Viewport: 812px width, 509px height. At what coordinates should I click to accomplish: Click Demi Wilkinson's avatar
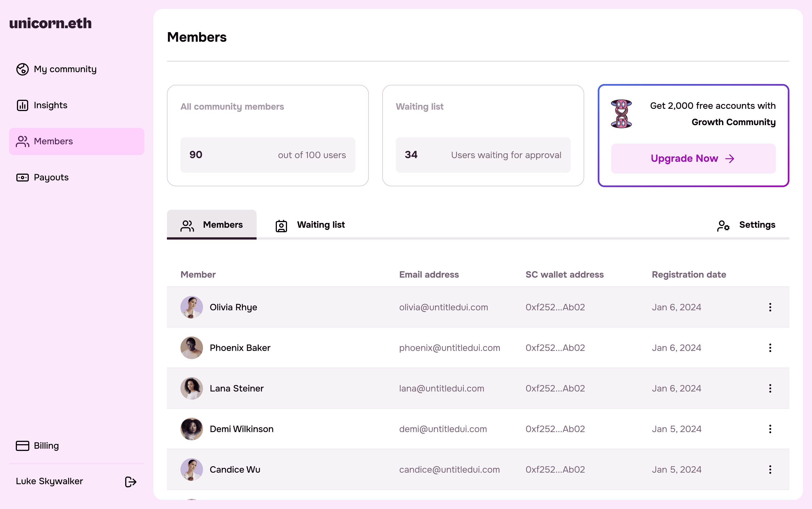pyautogui.click(x=192, y=429)
